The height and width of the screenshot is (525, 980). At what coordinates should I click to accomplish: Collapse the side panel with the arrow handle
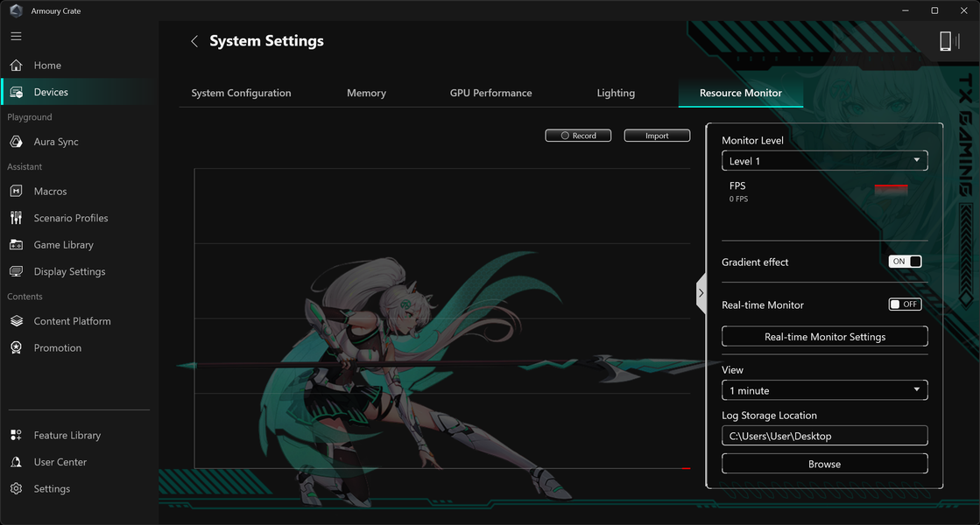(x=702, y=293)
